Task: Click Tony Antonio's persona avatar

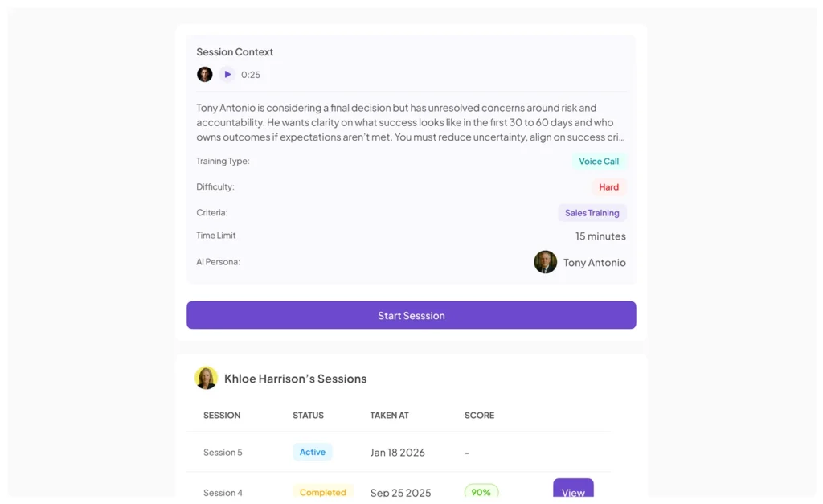Action: (545, 262)
